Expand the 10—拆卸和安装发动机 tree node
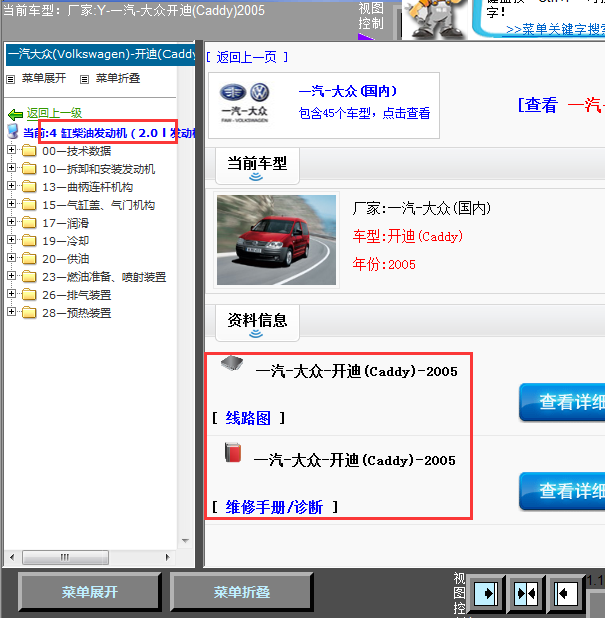 click(11, 168)
